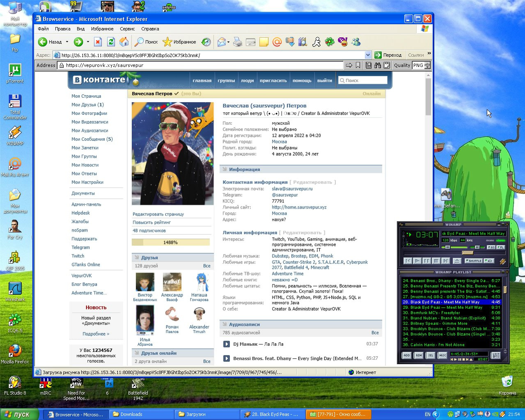Click the Пуск Start button

click(19, 414)
